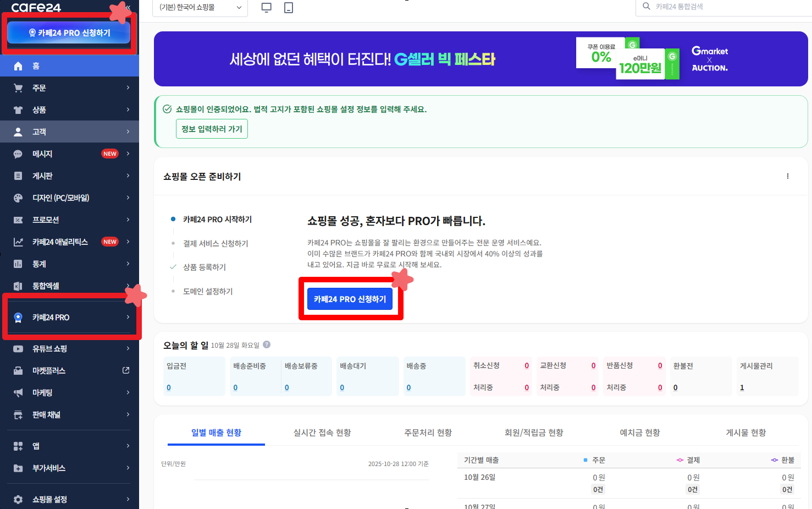The width and height of the screenshot is (812, 509).
Task: Click the shopping cart icon for 주문
Action: (18, 88)
